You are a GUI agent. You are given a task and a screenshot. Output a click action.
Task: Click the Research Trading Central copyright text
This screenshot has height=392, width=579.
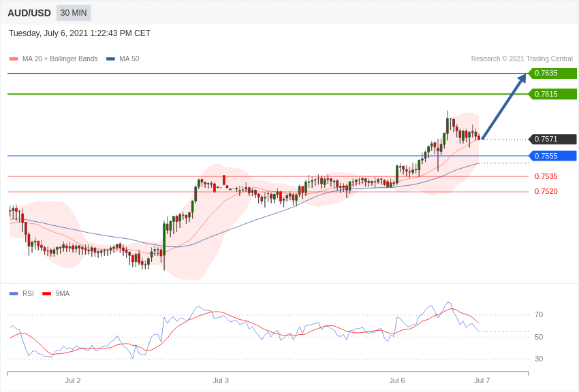(x=522, y=59)
